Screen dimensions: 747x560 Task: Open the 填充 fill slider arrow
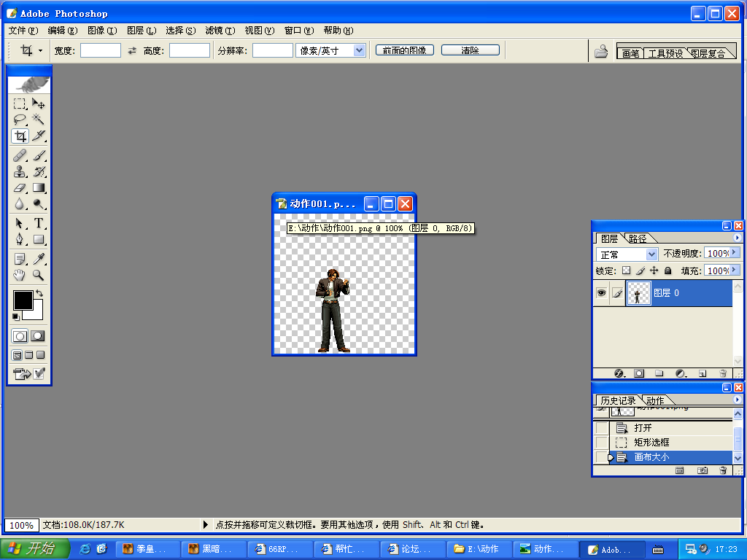click(x=734, y=270)
